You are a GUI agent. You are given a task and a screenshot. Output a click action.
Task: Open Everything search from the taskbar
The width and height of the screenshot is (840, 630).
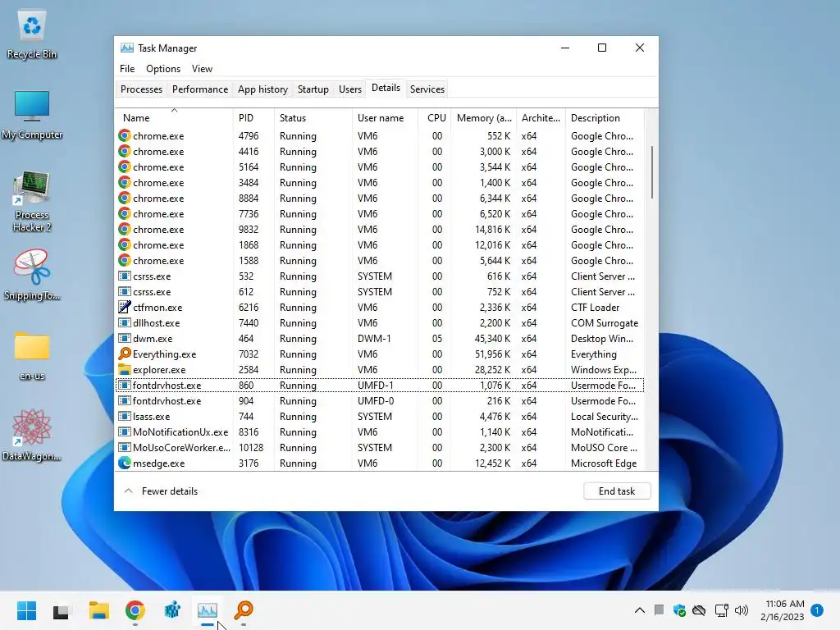[244, 609]
